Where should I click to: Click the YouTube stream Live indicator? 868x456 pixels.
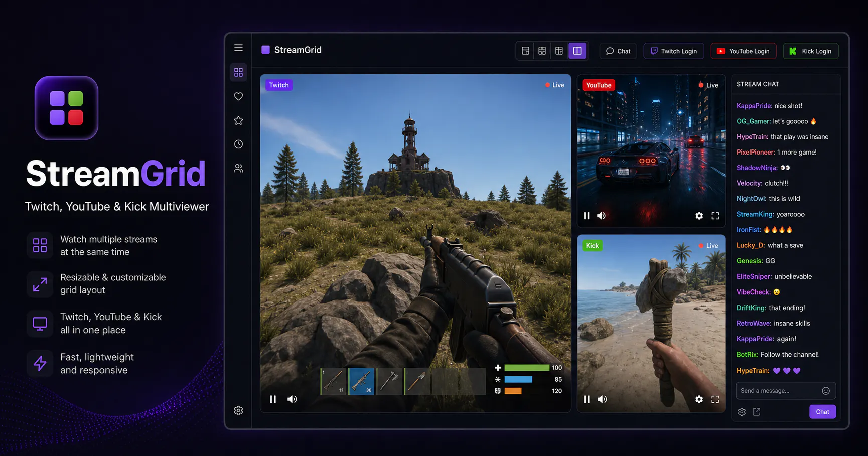click(708, 85)
